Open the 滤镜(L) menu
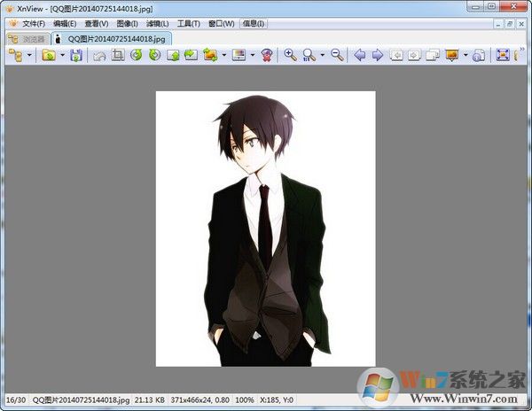532x411 pixels. click(158, 24)
